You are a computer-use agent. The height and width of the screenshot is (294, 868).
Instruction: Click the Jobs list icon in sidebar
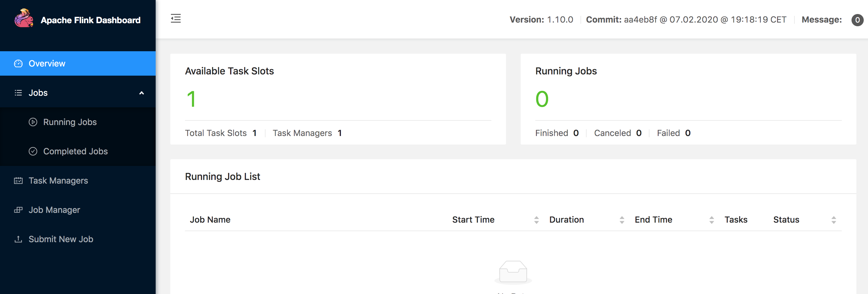[18, 93]
